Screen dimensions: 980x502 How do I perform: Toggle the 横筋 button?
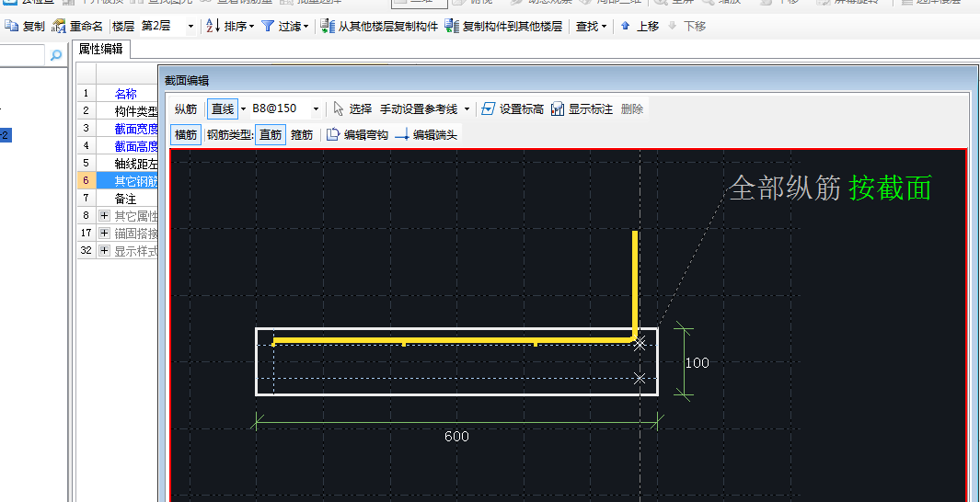tap(186, 135)
